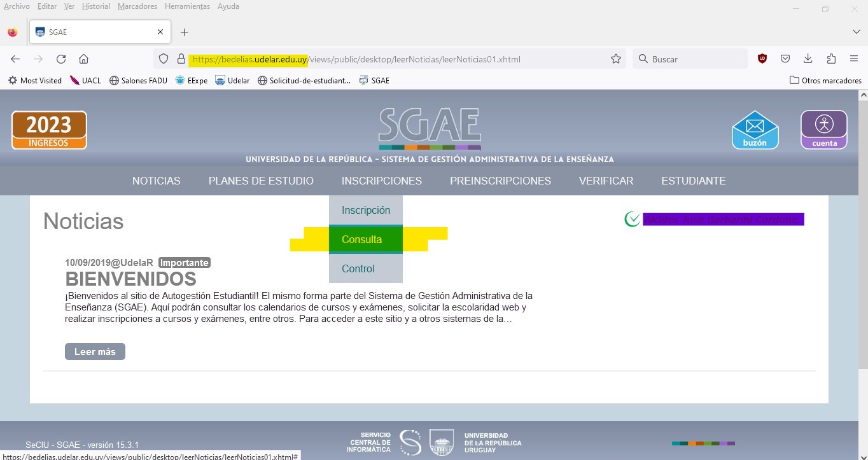868x460 pixels.
Task: Reload the page
Action: click(61, 59)
